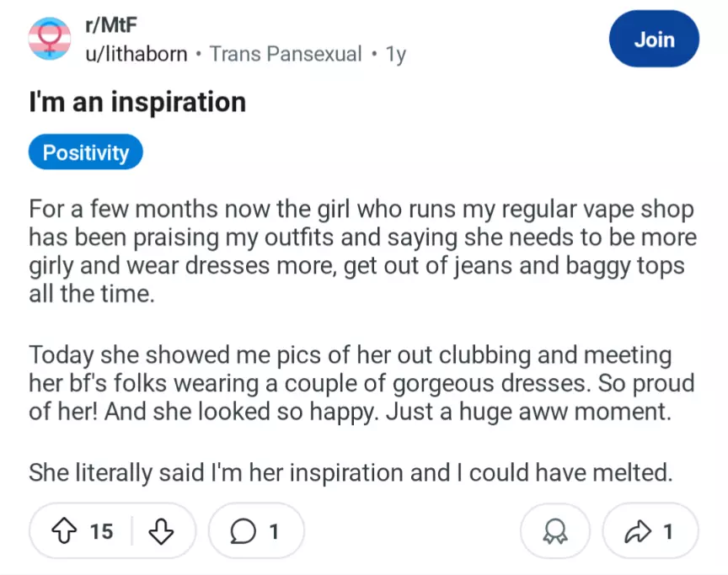Visit the u/lithaborn user profile
Screen dimensions: 728x575
click(136, 54)
